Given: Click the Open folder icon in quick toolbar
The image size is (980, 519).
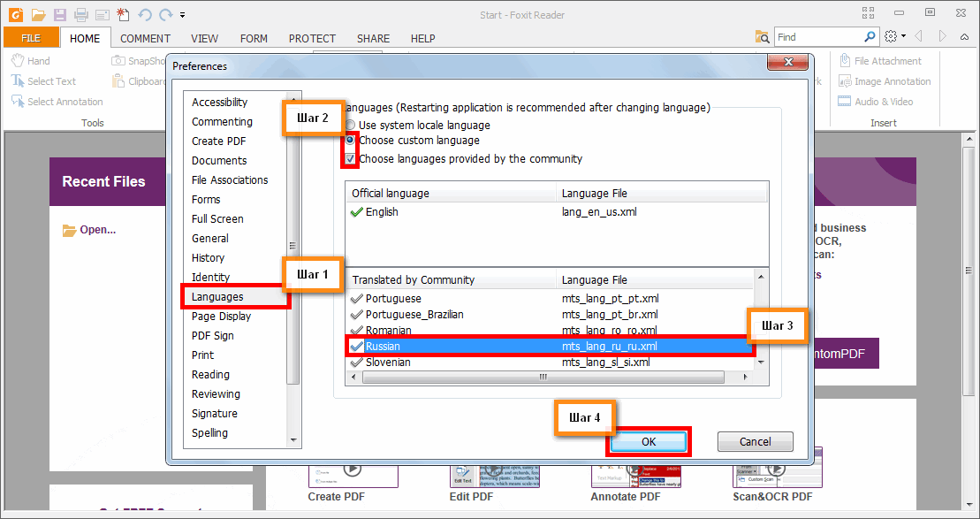Looking at the screenshot, I should pyautogui.click(x=39, y=14).
